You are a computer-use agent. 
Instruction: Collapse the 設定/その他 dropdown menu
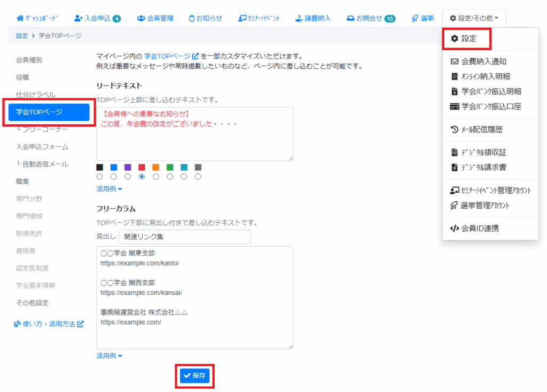pos(473,18)
